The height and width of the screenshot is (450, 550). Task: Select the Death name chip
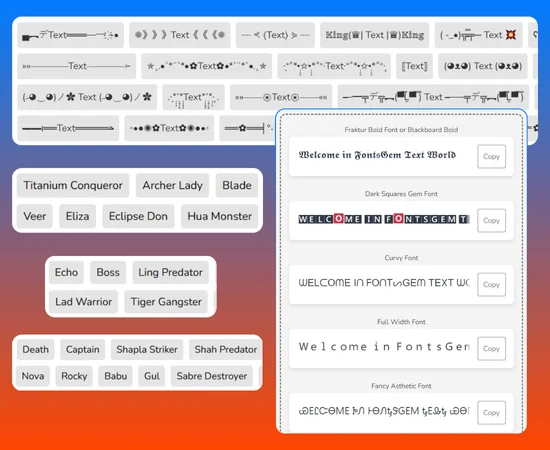[x=35, y=349]
